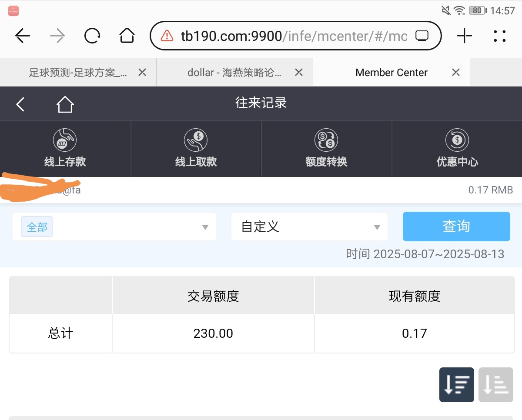The image size is (522, 420).
Task: Toggle desktop mode icon in address bar
Action: point(422,36)
